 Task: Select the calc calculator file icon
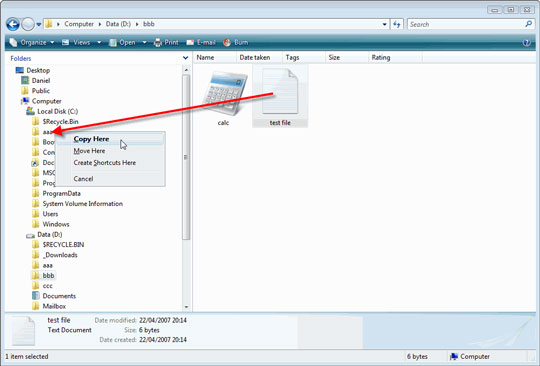pos(224,93)
